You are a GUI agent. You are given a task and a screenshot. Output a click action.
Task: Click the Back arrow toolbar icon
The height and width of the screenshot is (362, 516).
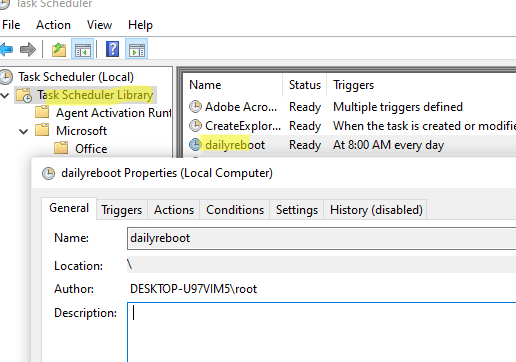click(6, 50)
